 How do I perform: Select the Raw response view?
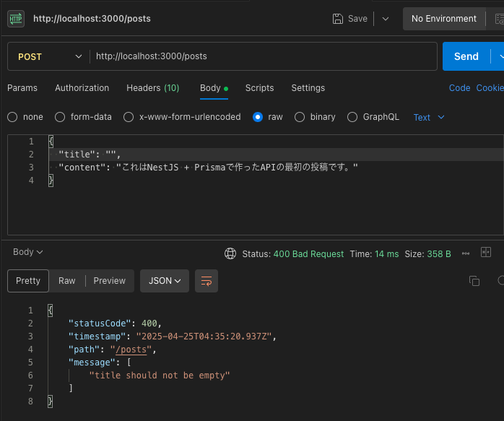[67, 281]
